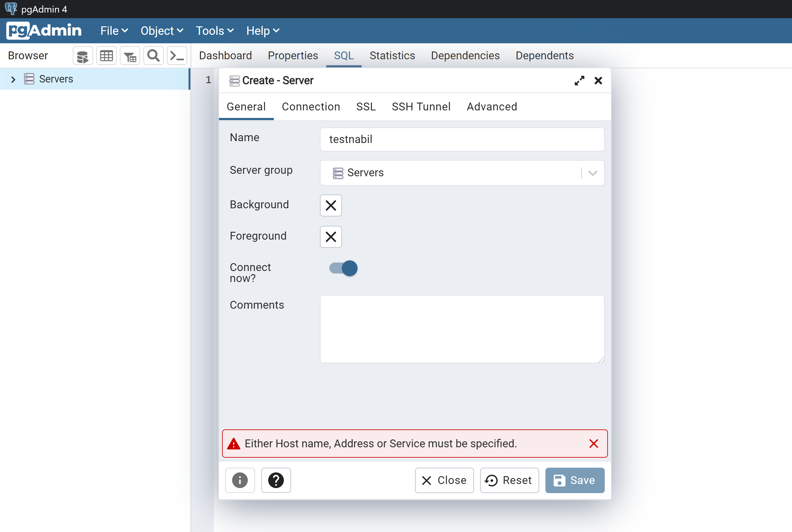Viewport: 792px width, 532px height.
Task: Click the Servers group icon in tree
Action: (29, 79)
